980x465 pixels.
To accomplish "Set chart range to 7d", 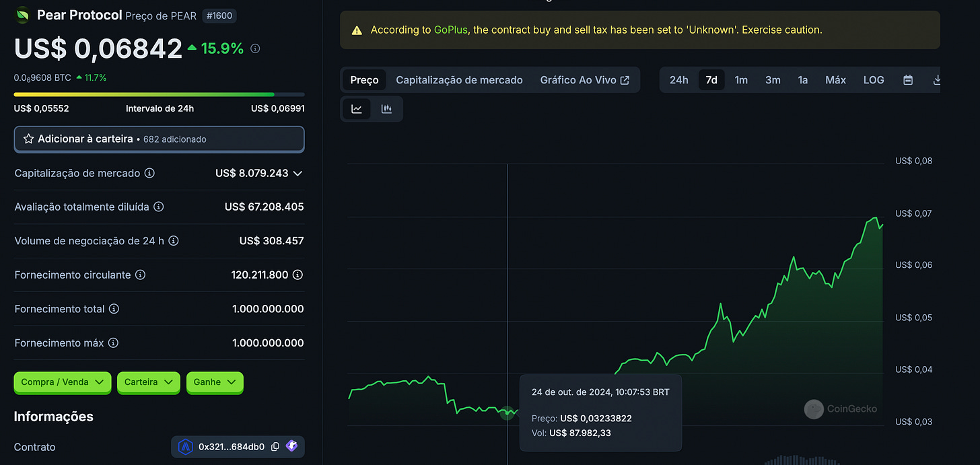I will pyautogui.click(x=711, y=80).
